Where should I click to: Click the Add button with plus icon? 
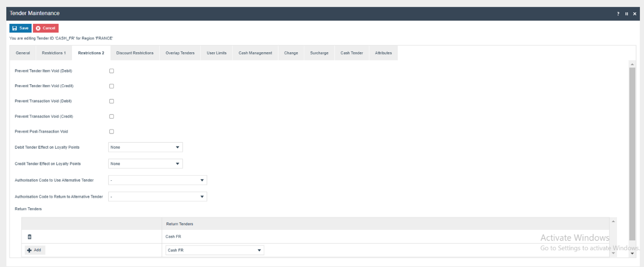(35, 250)
